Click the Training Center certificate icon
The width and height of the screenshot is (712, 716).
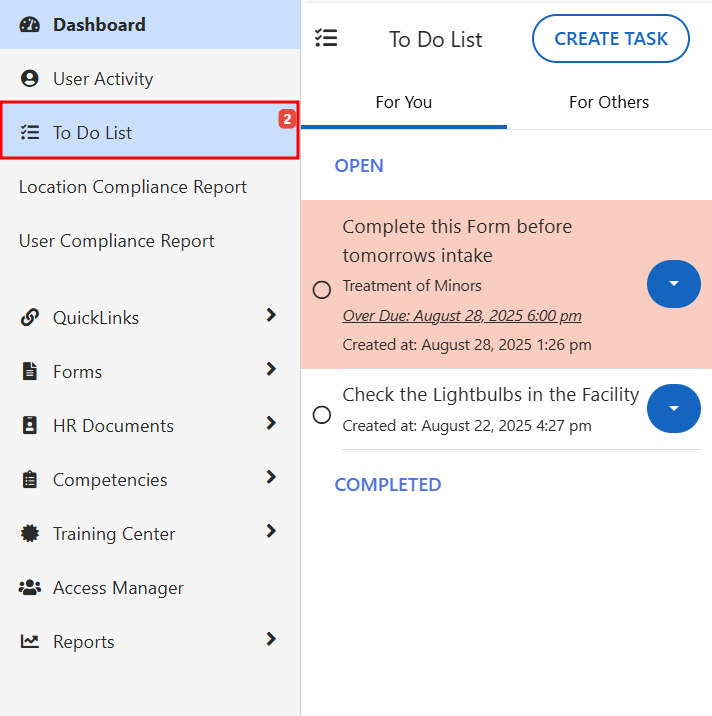tap(30, 534)
